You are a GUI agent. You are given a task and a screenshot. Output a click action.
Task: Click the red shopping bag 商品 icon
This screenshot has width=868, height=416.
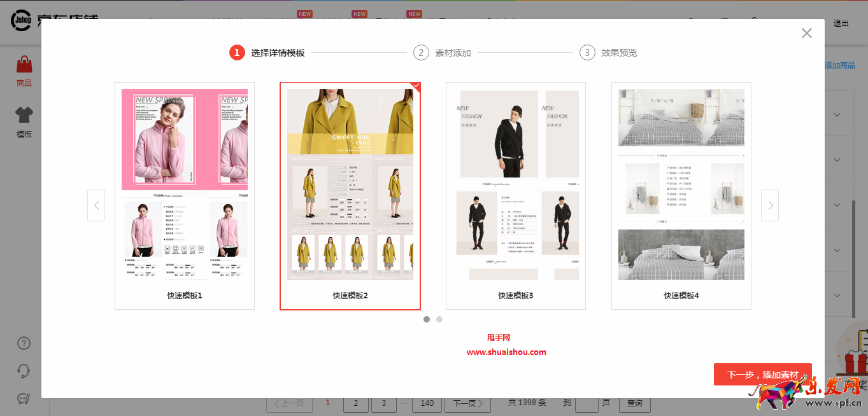click(24, 65)
